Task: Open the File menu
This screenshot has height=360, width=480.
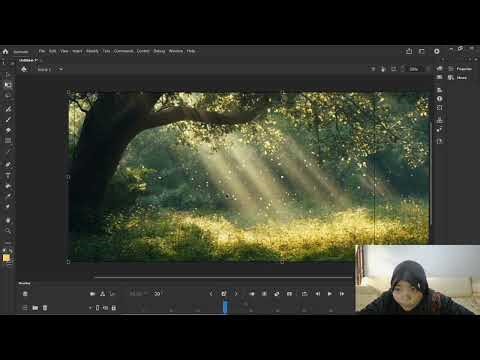Action: [x=42, y=51]
